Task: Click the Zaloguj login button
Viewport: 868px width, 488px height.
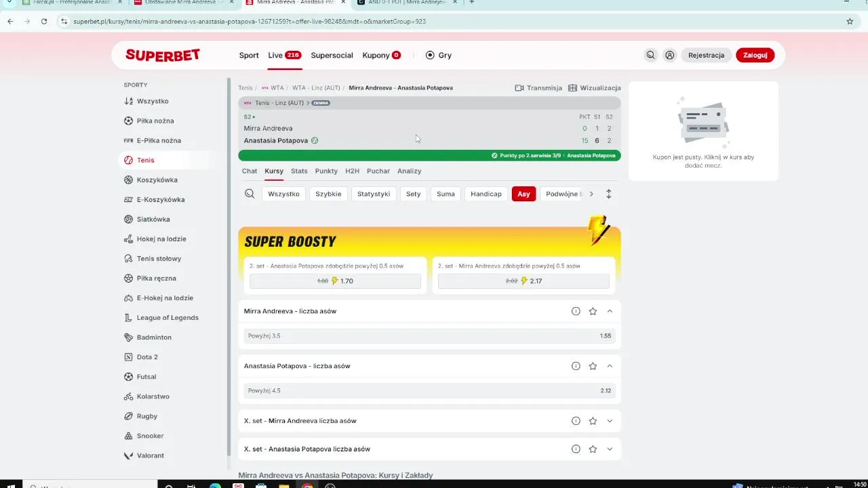Action: click(755, 55)
